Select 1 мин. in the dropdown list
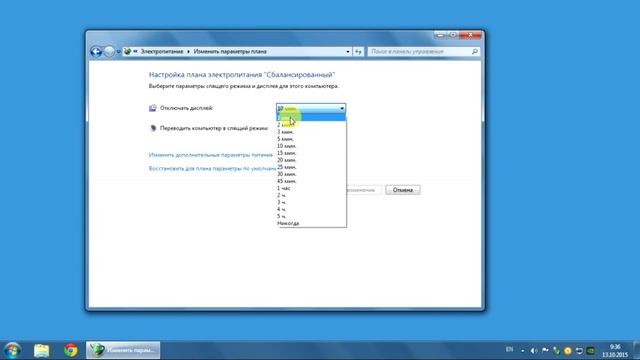640x360 pixels. [x=311, y=118]
